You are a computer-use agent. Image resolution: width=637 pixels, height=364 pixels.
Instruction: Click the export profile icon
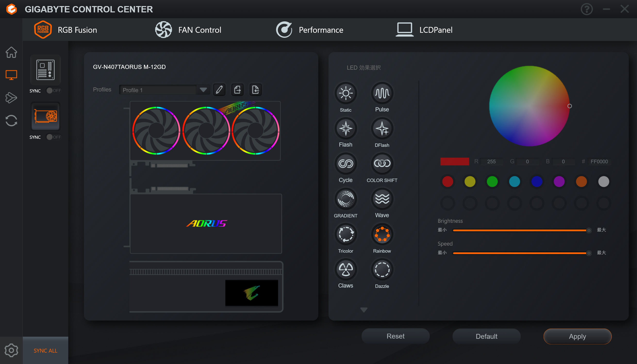click(x=237, y=90)
